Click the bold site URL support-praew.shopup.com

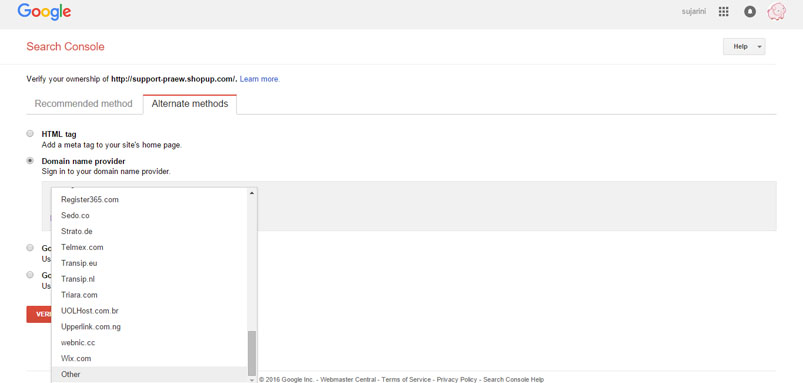pos(174,79)
